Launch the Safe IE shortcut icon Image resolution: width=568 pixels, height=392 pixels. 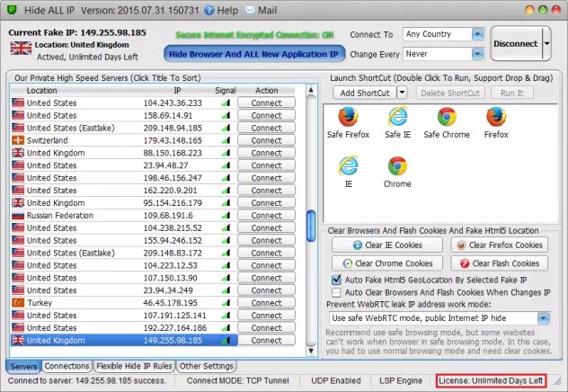[398, 117]
